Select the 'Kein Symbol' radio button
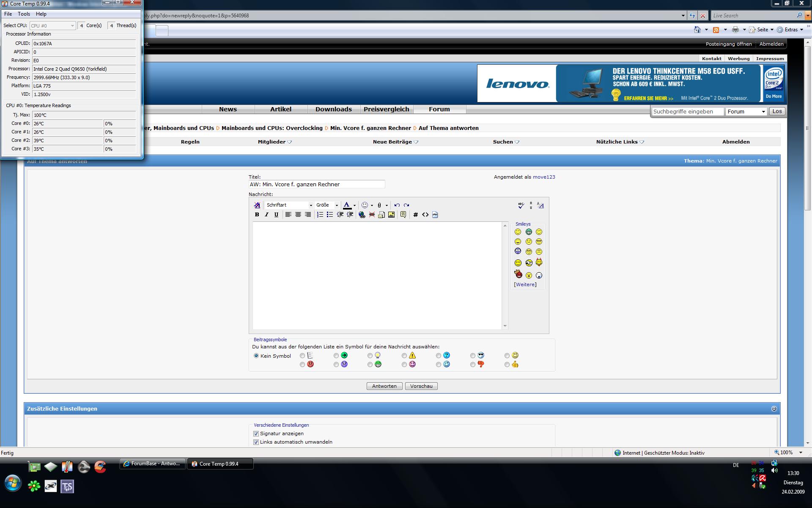Viewport: 812px width, 508px height. pyautogui.click(x=256, y=356)
